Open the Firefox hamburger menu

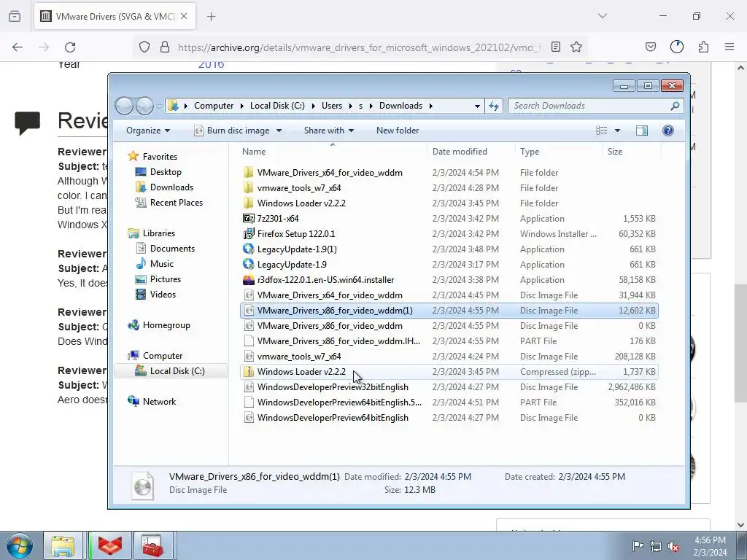tap(729, 47)
